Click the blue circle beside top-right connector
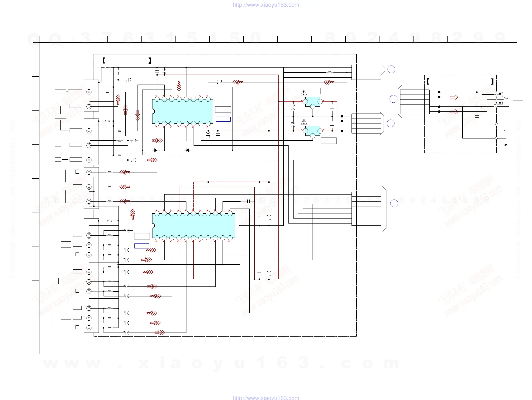Image resolution: width=532 pixels, height=400 pixels. click(x=391, y=69)
